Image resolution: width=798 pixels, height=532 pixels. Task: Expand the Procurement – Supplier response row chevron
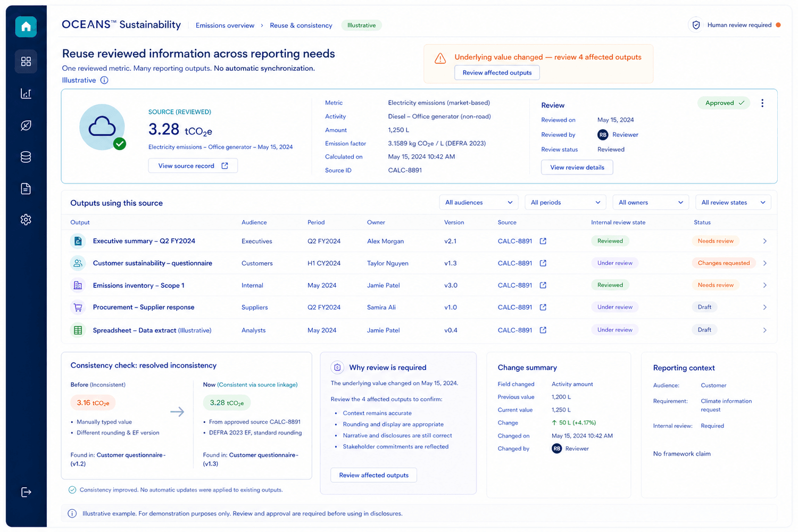point(764,307)
